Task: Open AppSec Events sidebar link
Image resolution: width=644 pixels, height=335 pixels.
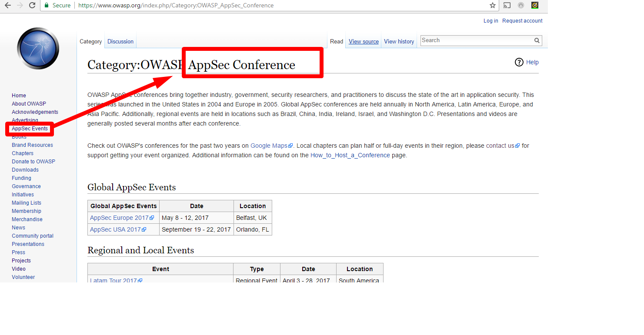Action: click(x=30, y=129)
